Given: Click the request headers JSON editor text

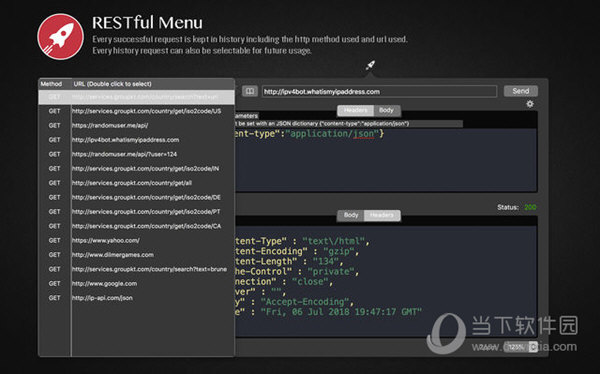Looking at the screenshot, I should (x=310, y=134).
